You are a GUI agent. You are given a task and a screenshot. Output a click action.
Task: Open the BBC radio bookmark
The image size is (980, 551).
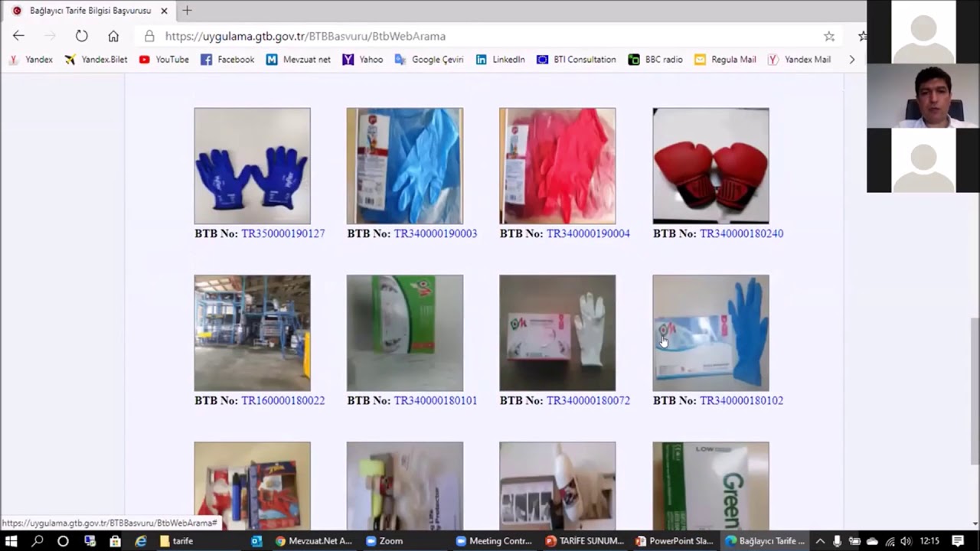(x=655, y=59)
